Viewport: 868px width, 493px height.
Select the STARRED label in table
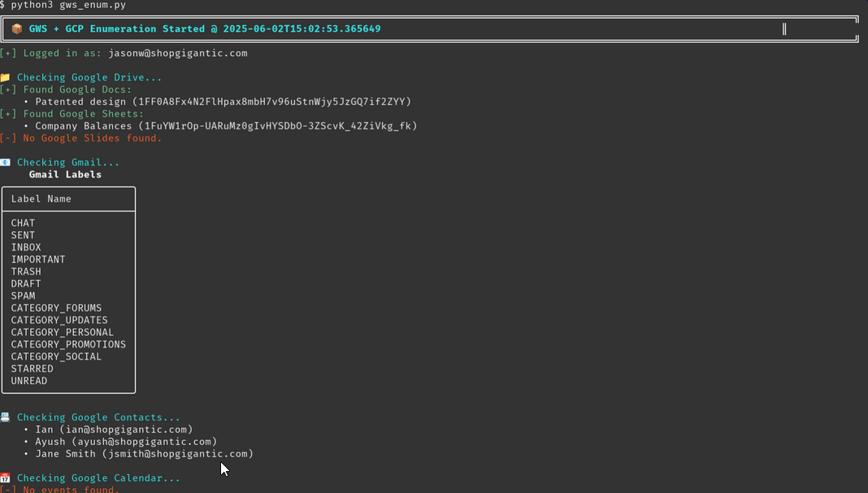[33, 369]
